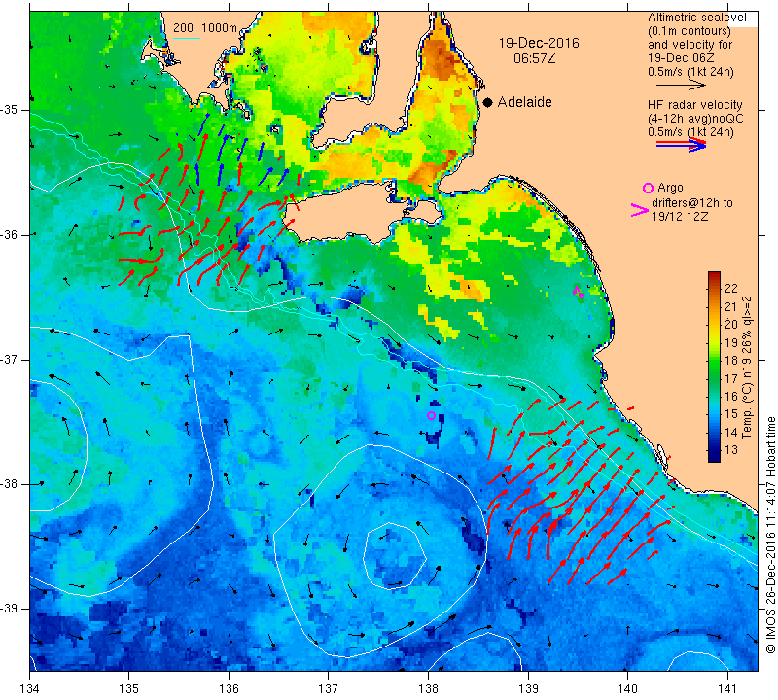Click the -37 latitude axis label

click(x=11, y=359)
